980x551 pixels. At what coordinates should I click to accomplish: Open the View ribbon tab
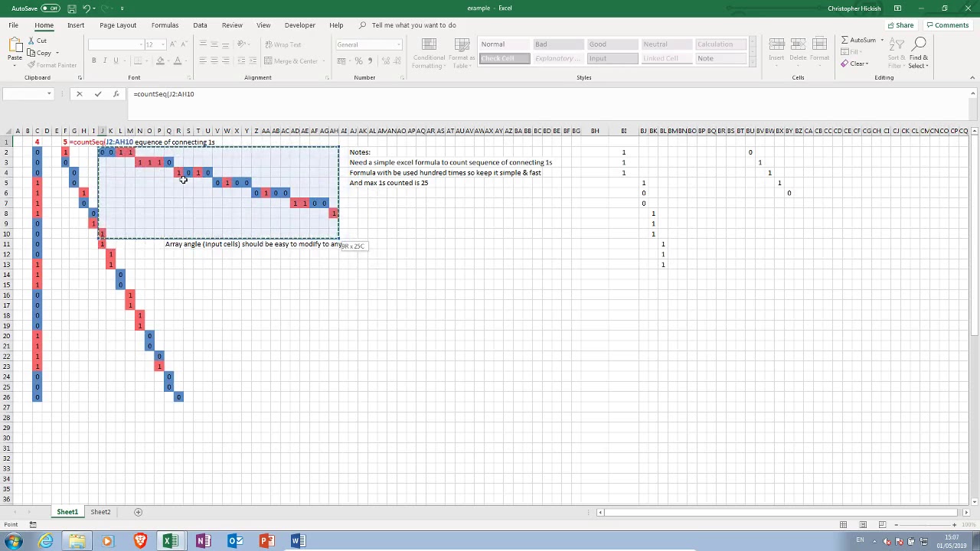coord(263,25)
